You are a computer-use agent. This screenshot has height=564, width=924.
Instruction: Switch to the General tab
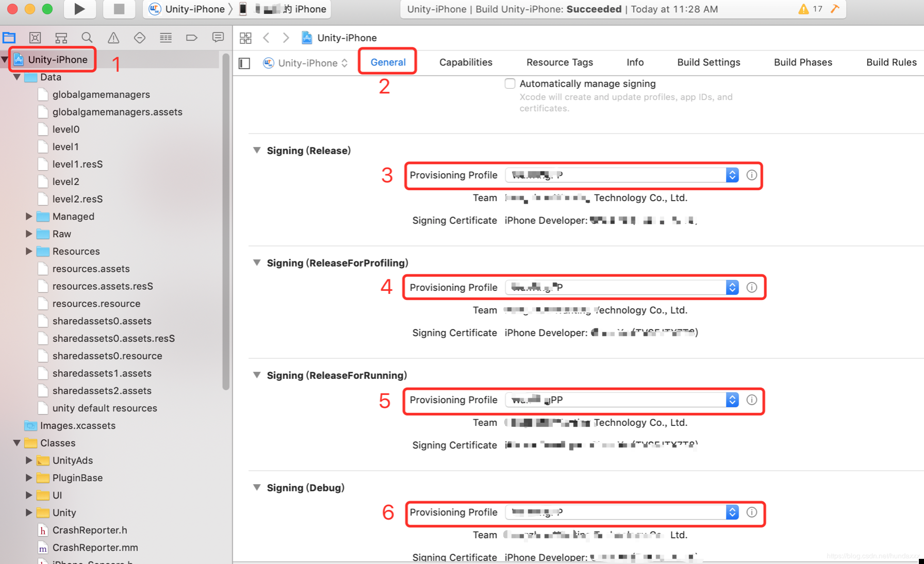(388, 62)
